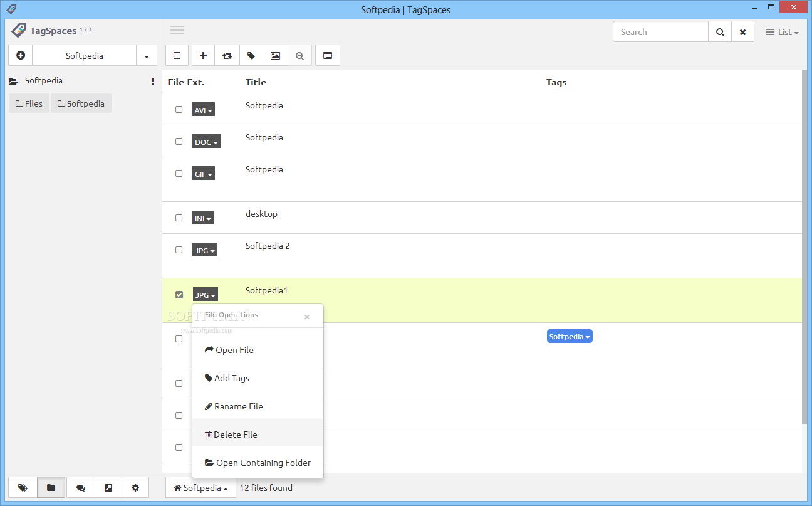Click the file title Softpedia 2
Image resolution: width=812 pixels, height=506 pixels.
[x=268, y=246]
